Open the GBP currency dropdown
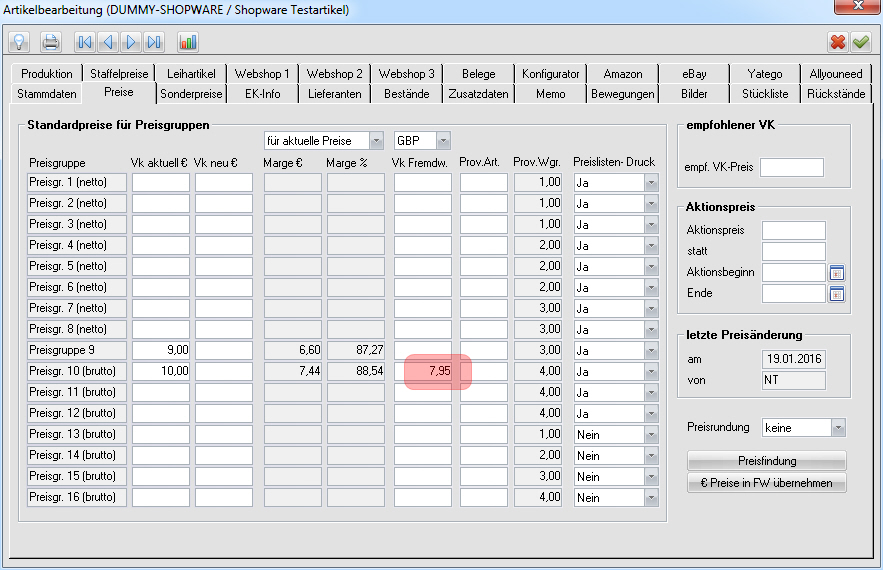This screenshot has height=570, width=883. pyautogui.click(x=443, y=141)
